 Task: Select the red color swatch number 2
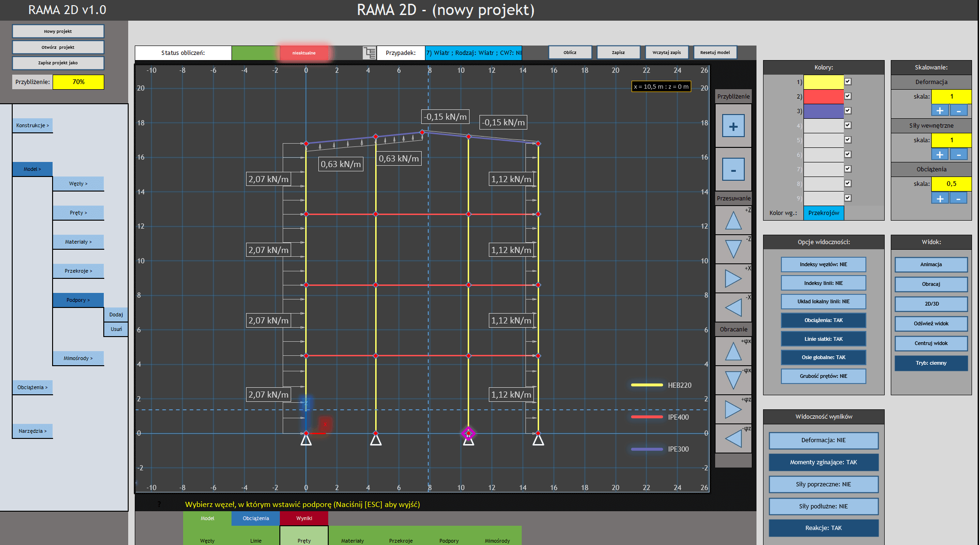(x=823, y=96)
